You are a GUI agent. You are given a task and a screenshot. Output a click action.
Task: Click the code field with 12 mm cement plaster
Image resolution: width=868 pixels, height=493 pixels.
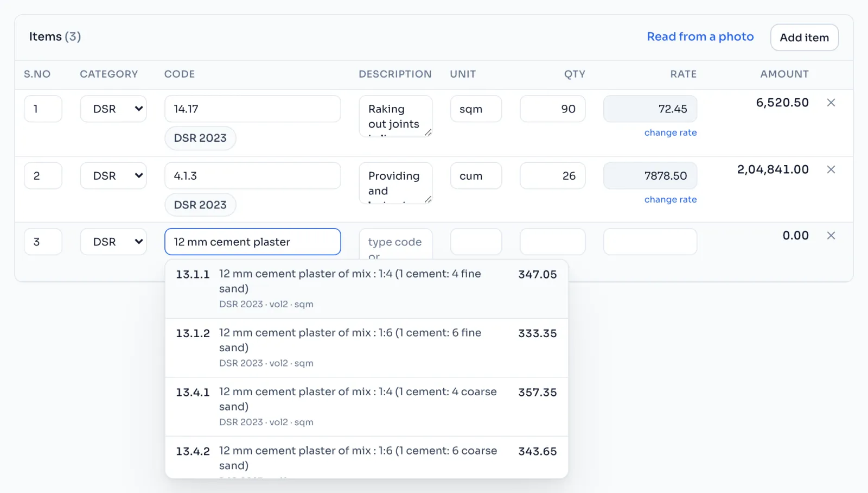(253, 242)
